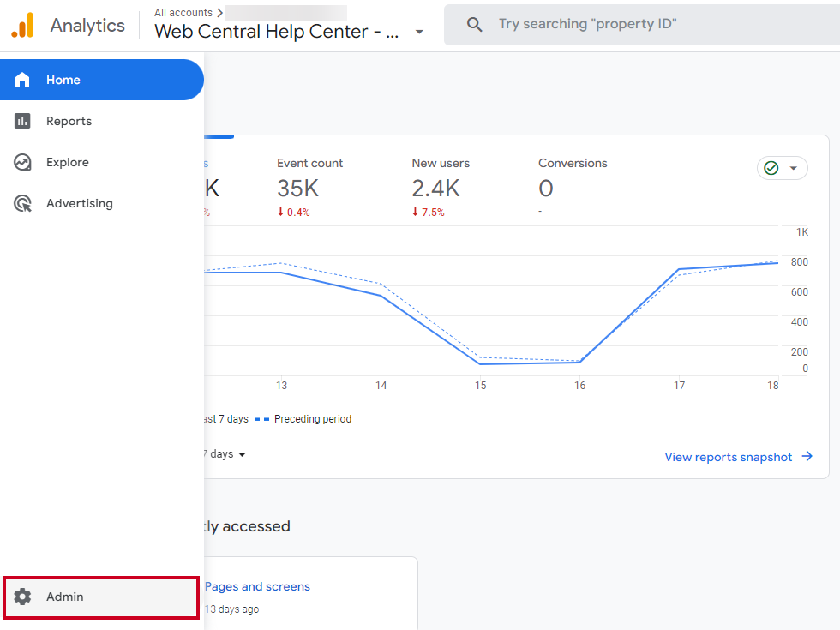
Task: Open the data quality status dropdown arrow
Action: click(x=794, y=168)
